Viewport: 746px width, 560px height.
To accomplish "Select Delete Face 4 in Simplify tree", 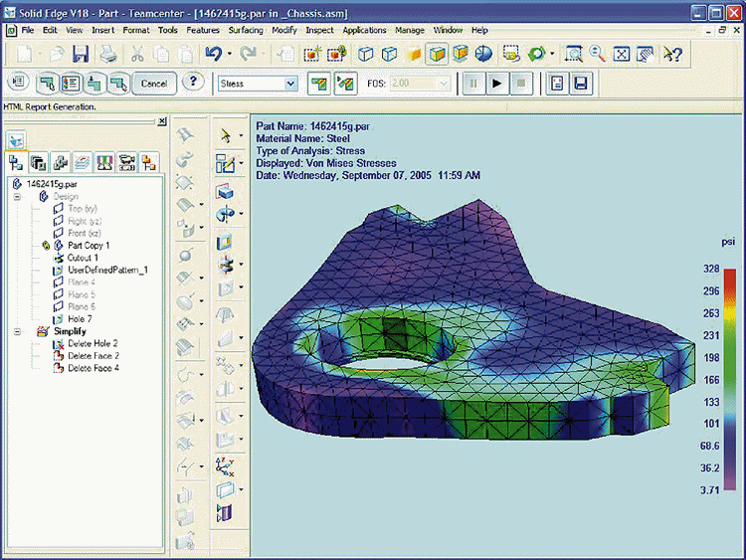I will coord(93,368).
